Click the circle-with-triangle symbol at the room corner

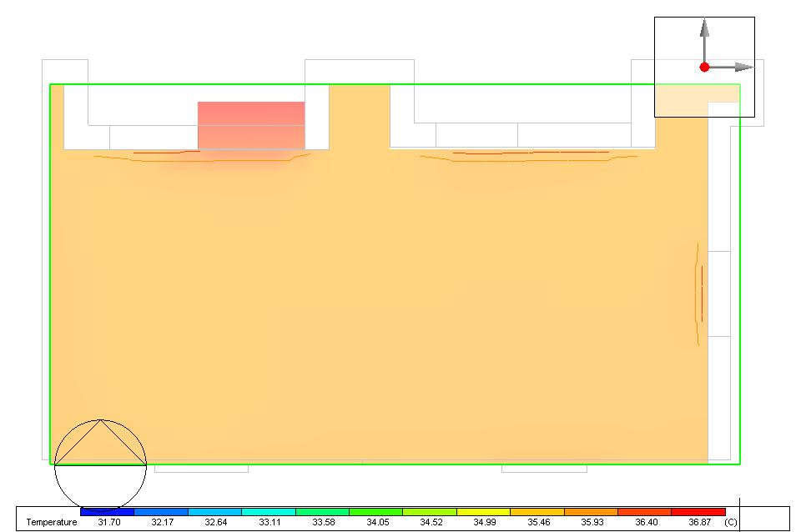100,465
